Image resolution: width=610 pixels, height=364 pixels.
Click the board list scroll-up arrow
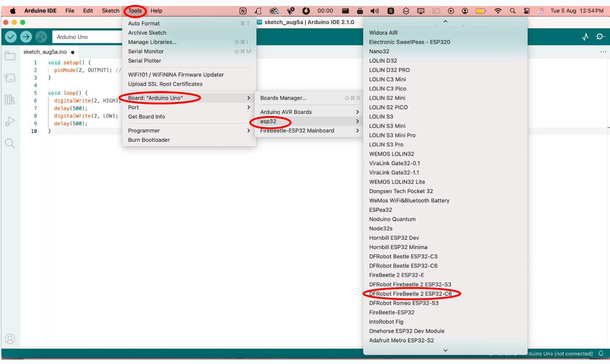pos(445,21)
